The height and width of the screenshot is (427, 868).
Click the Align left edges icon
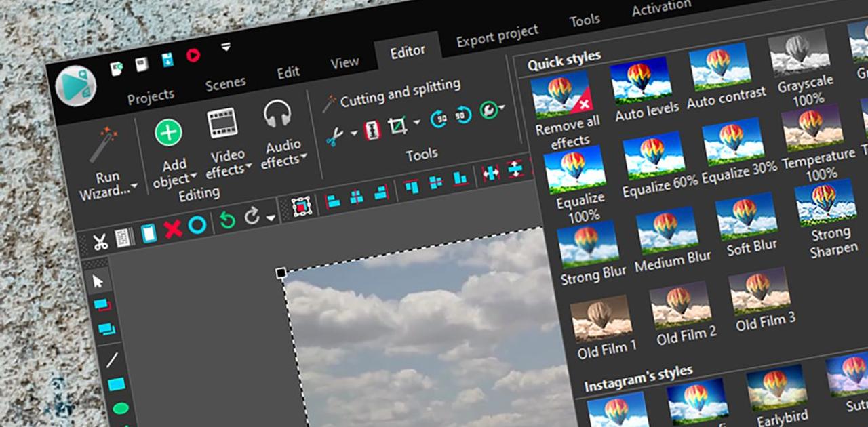pyautogui.click(x=334, y=201)
